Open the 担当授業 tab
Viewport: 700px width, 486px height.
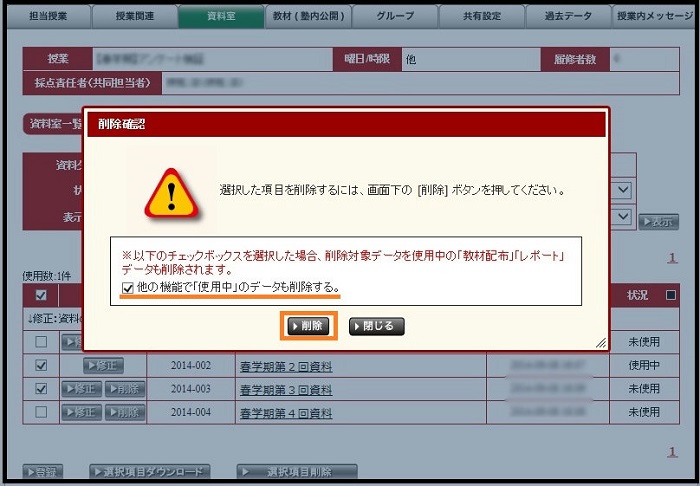pos(47,16)
